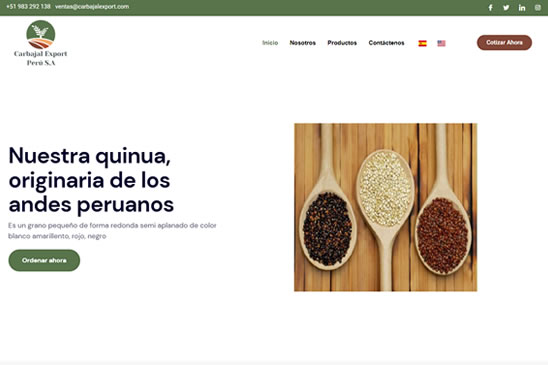Click the phone number +51 983 292 138
The height and width of the screenshot is (365, 548).
pyautogui.click(x=28, y=7)
